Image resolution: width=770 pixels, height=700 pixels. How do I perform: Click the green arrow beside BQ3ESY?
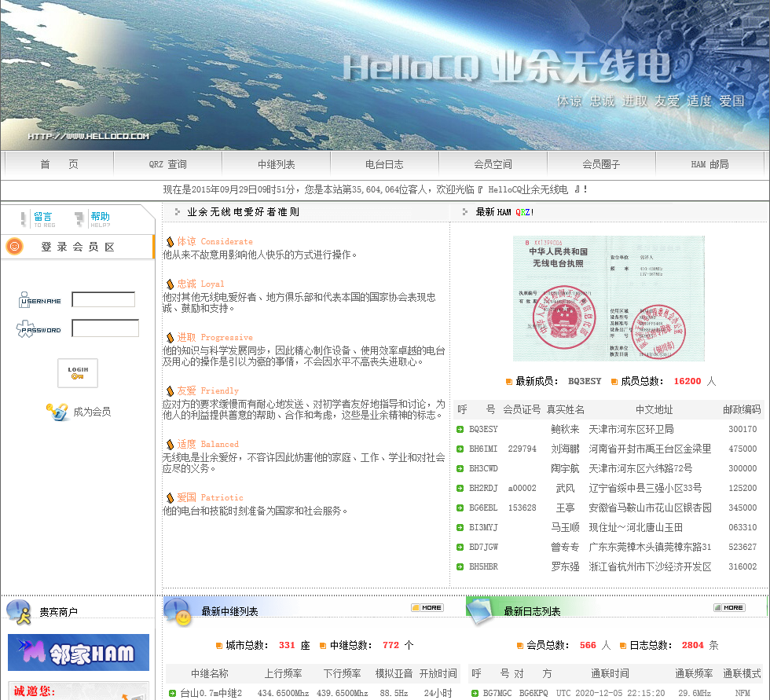tap(460, 430)
